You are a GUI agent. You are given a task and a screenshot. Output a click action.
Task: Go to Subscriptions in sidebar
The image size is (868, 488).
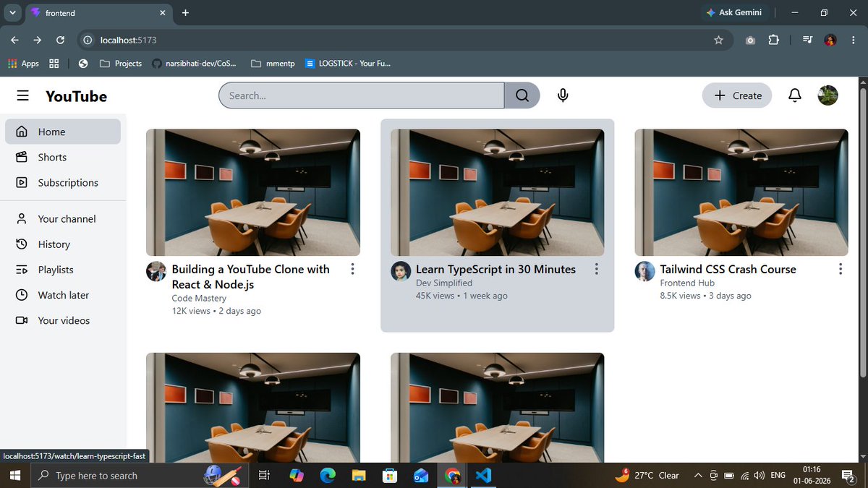click(63, 182)
